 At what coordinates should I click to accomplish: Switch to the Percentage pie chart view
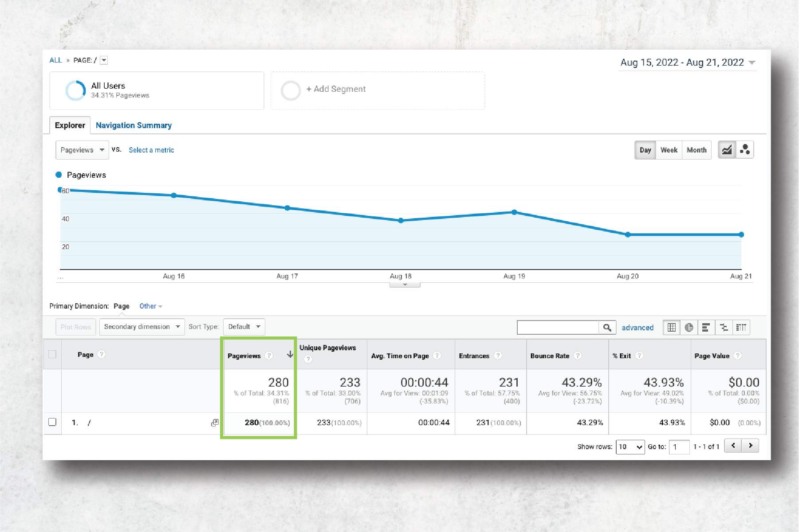point(689,327)
